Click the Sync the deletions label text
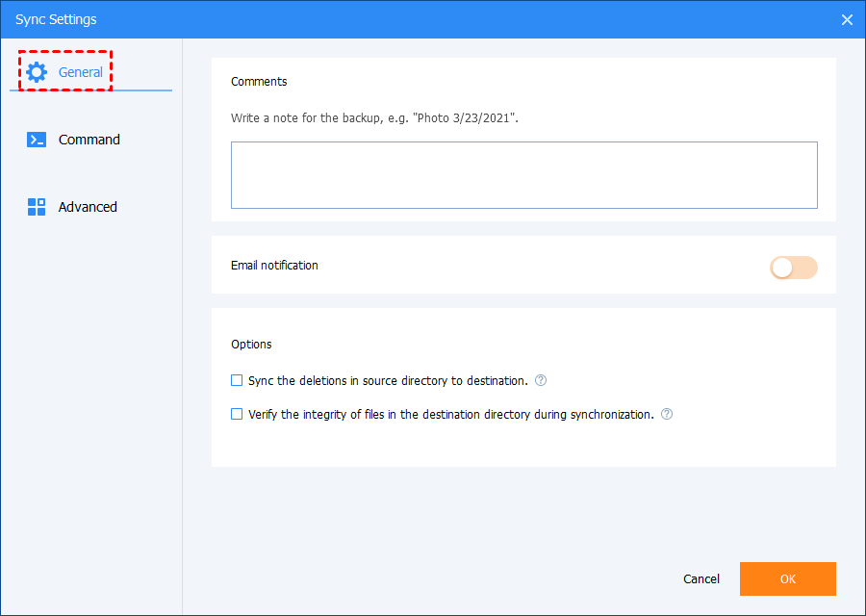866x616 pixels. [388, 380]
